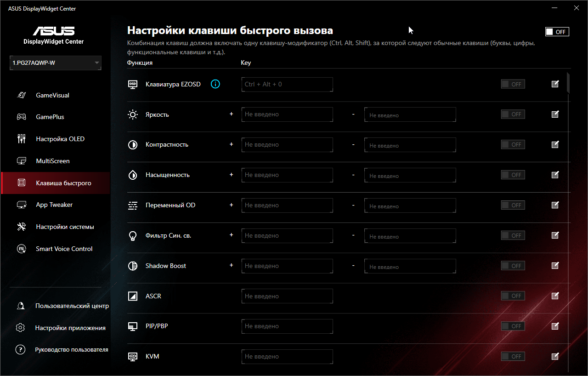Click edit icon for Яркость hotkey
588x376 pixels.
(555, 114)
